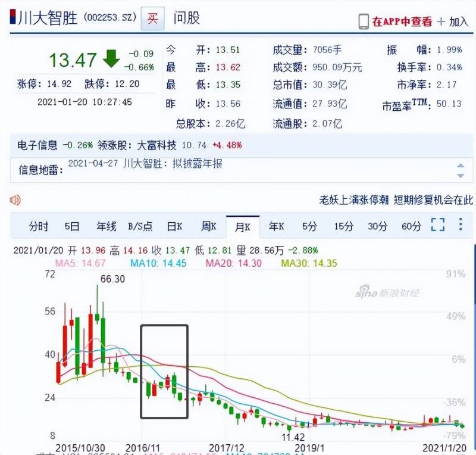Click the 总市值 value 30.39亿
Viewport: 476px width, 455px height.
330,85
